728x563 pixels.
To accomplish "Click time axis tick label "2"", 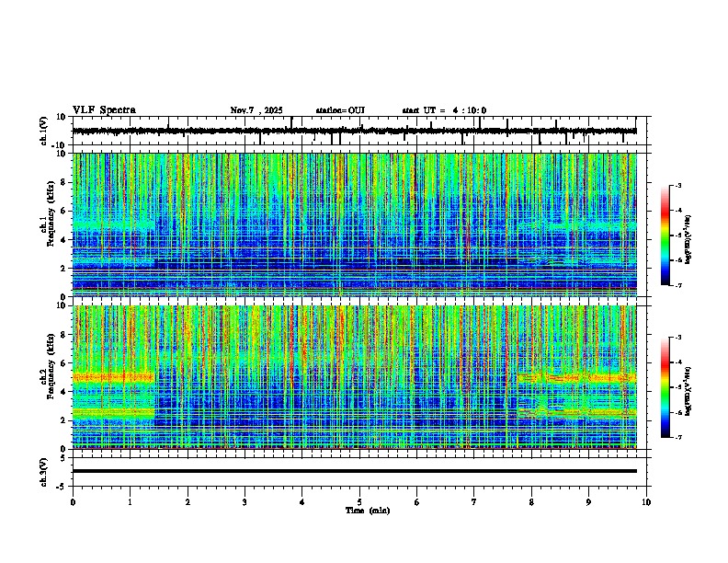I will 188,502.
